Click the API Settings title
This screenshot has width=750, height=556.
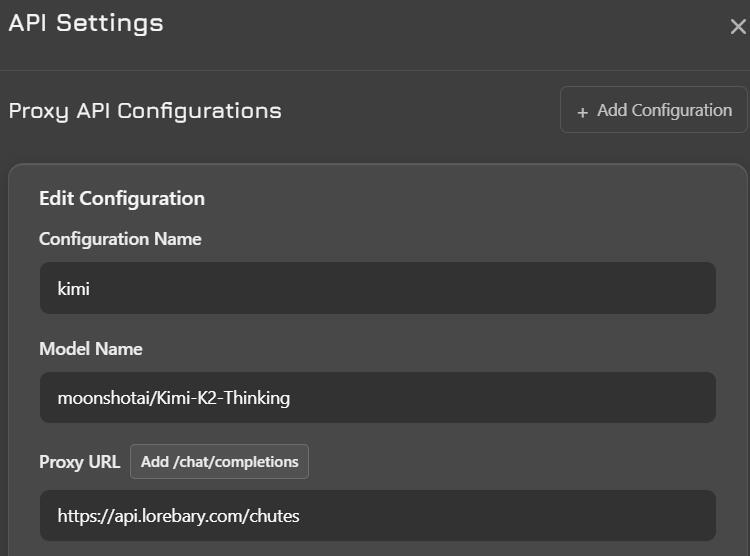pyautogui.click(x=86, y=23)
